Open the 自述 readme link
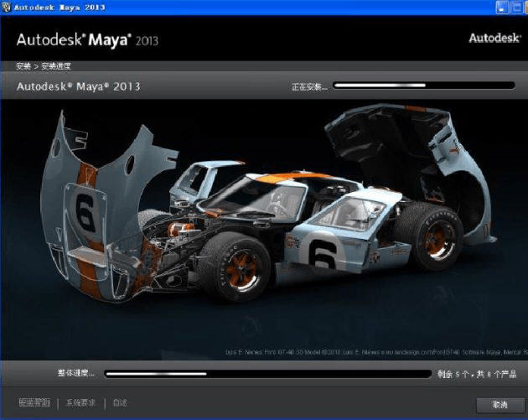 pyautogui.click(x=120, y=402)
